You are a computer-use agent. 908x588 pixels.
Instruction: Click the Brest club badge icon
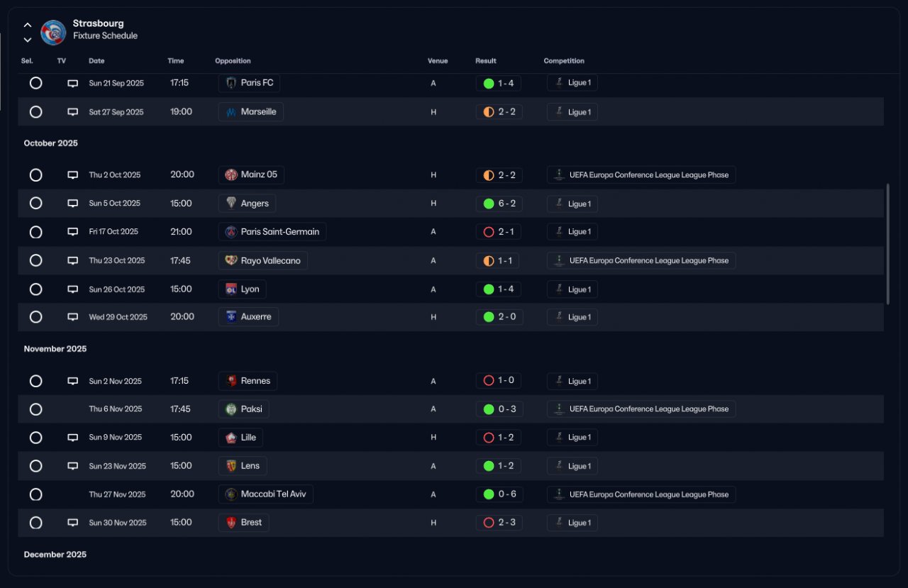click(x=231, y=523)
